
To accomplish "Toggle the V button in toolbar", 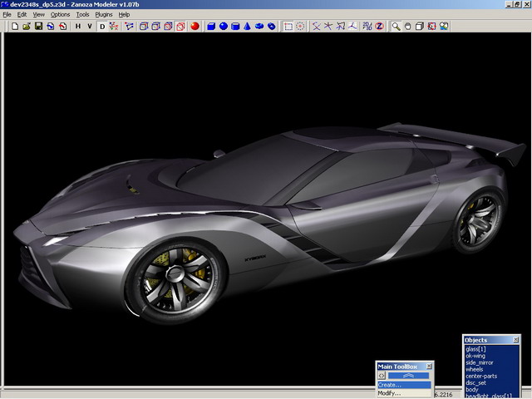I will (x=89, y=27).
